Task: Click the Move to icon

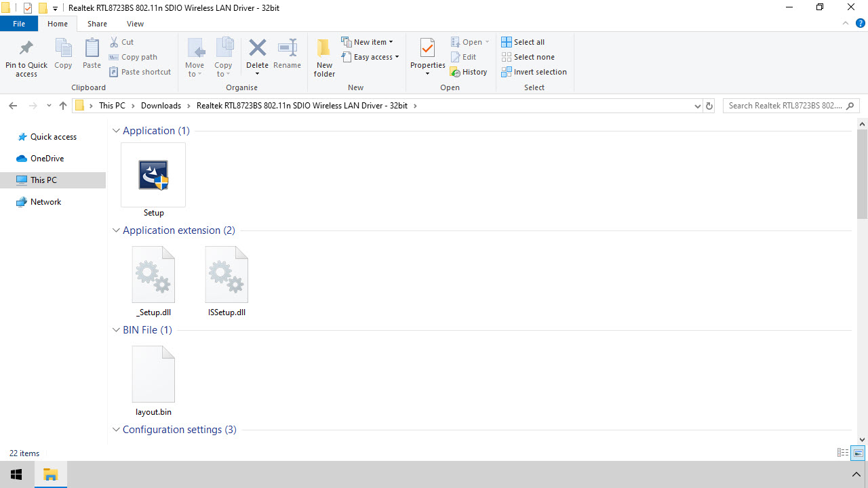Action: coord(195,49)
